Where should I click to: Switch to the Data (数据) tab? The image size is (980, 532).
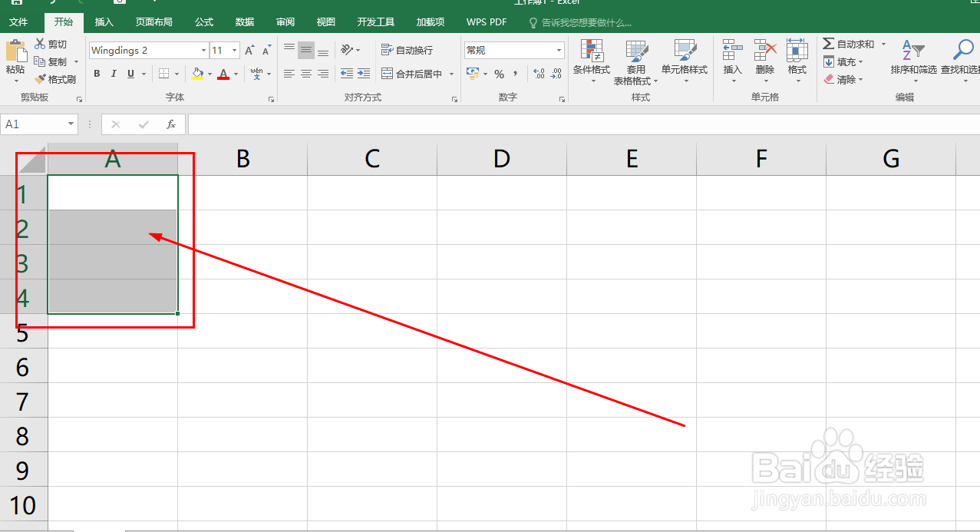245,22
